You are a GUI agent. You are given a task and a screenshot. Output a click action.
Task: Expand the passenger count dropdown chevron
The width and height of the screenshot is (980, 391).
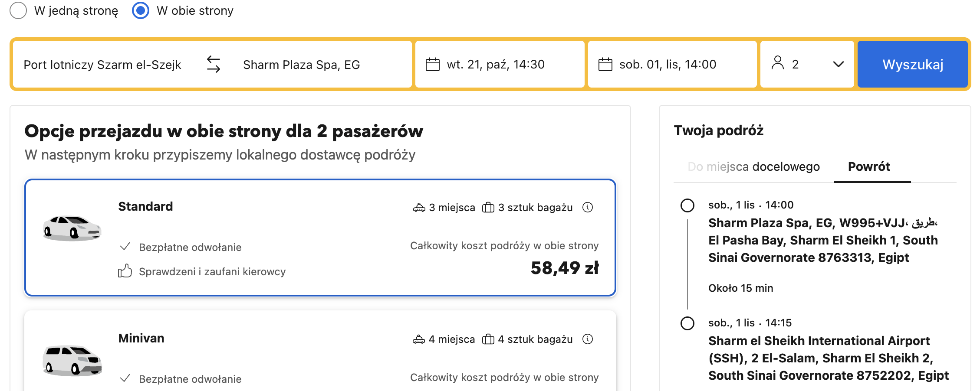click(839, 64)
